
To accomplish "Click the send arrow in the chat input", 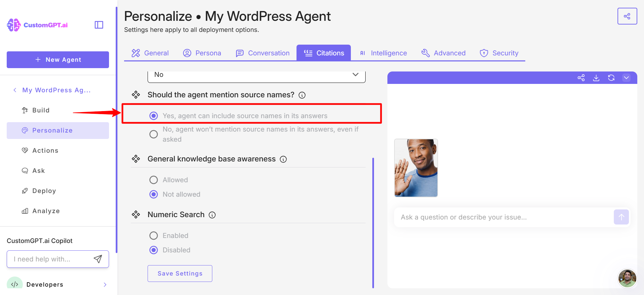I will point(621,217).
